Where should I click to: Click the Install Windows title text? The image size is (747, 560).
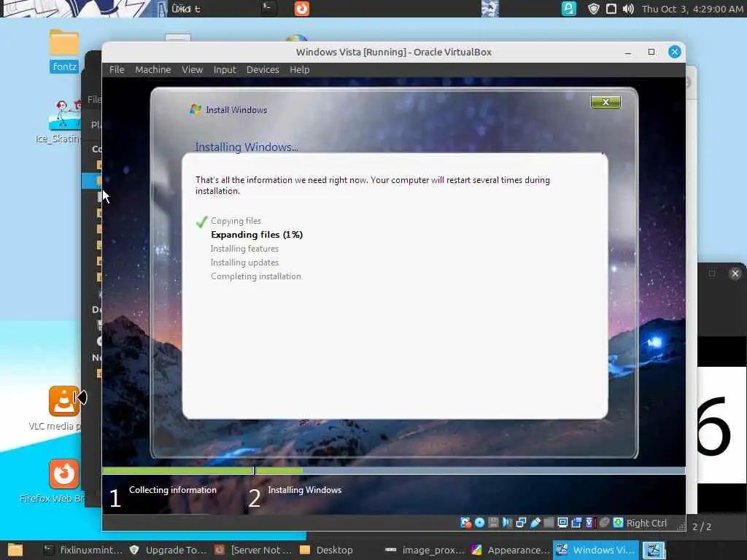click(x=236, y=110)
